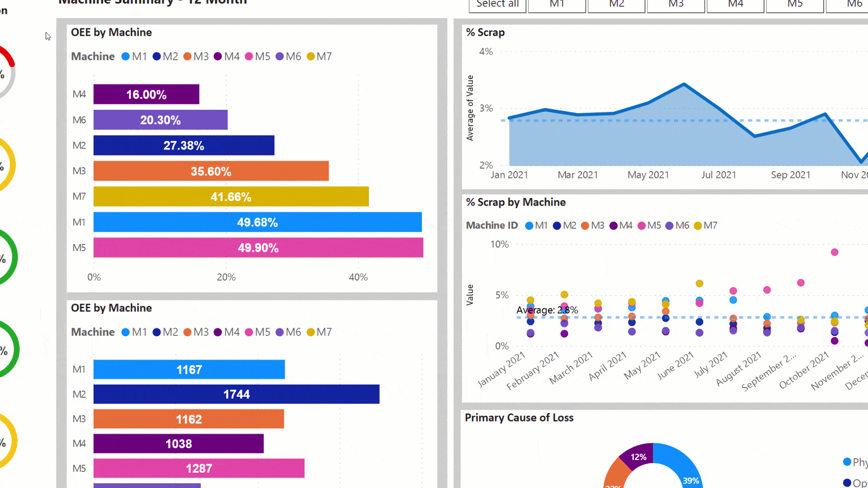Click the Average of Value axis title
The height and width of the screenshot is (488, 868).
[470, 108]
